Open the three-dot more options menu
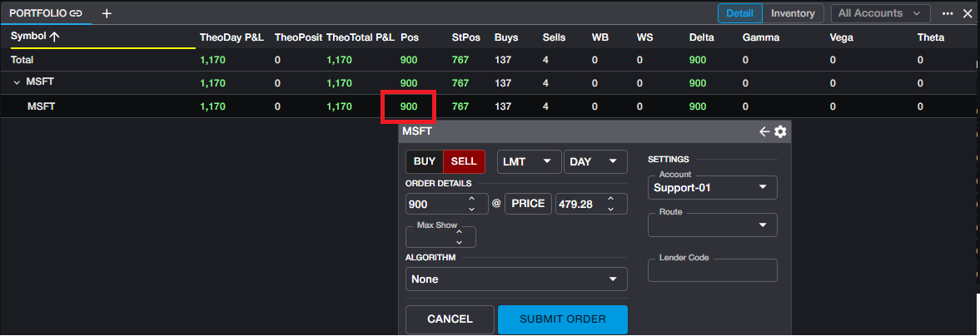 tap(948, 13)
